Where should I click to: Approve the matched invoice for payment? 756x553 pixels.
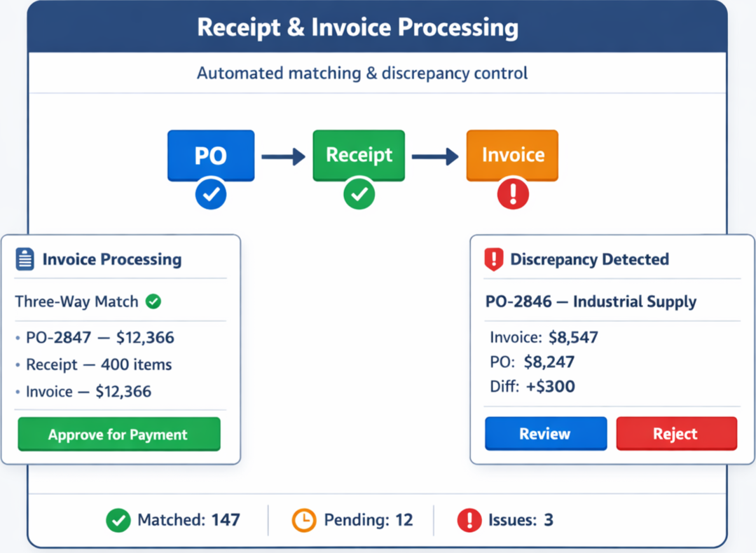(x=118, y=434)
